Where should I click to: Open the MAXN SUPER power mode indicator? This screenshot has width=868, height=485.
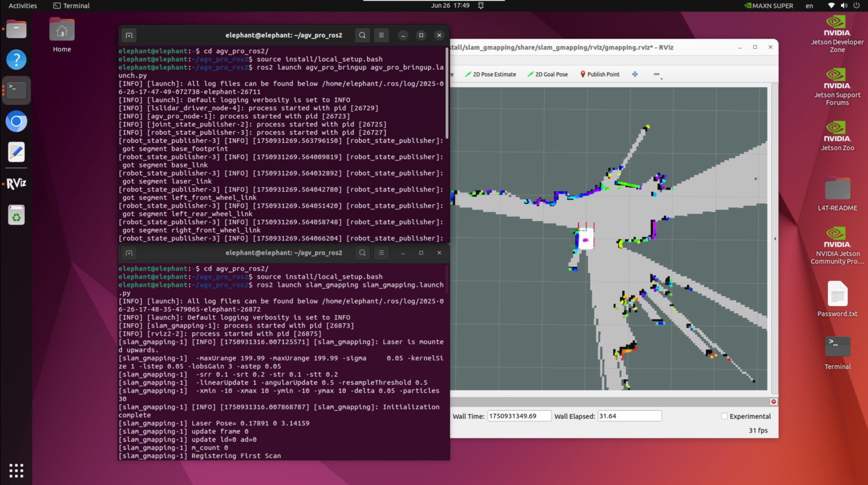point(769,6)
